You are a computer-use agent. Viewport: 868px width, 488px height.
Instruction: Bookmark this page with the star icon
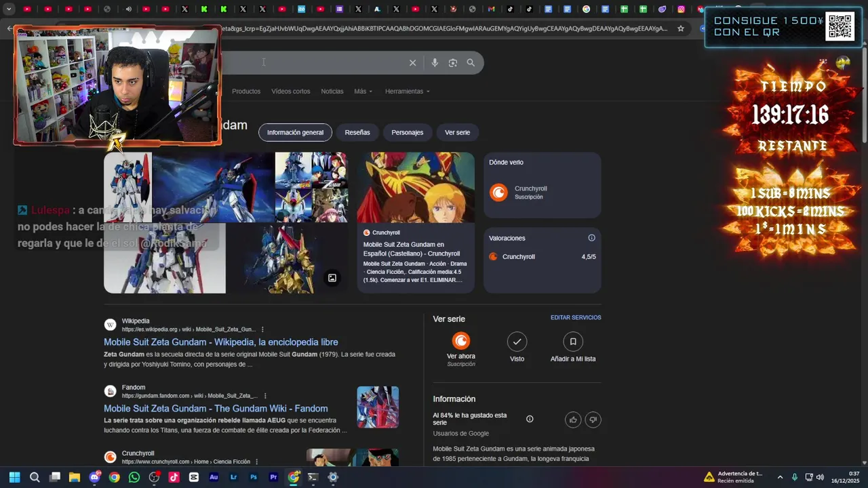point(681,28)
